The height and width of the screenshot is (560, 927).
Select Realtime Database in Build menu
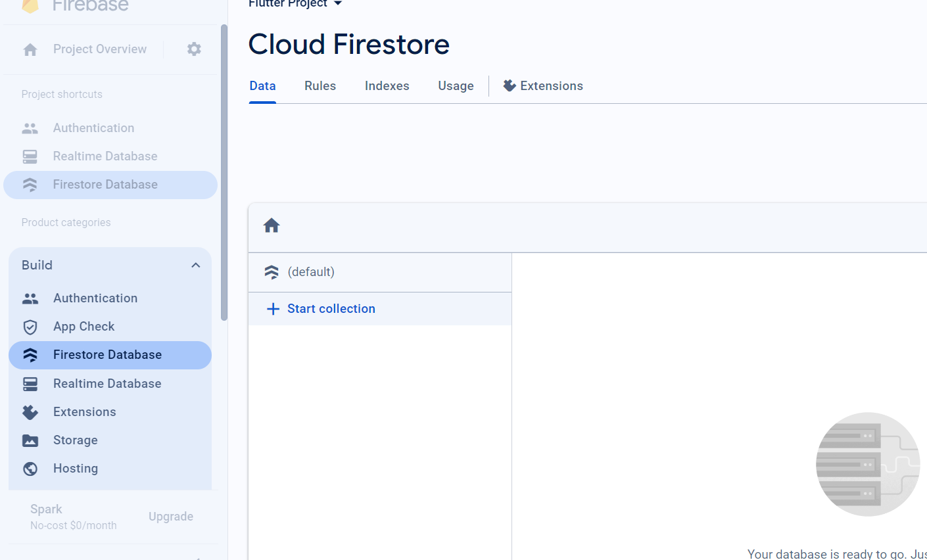[107, 384]
